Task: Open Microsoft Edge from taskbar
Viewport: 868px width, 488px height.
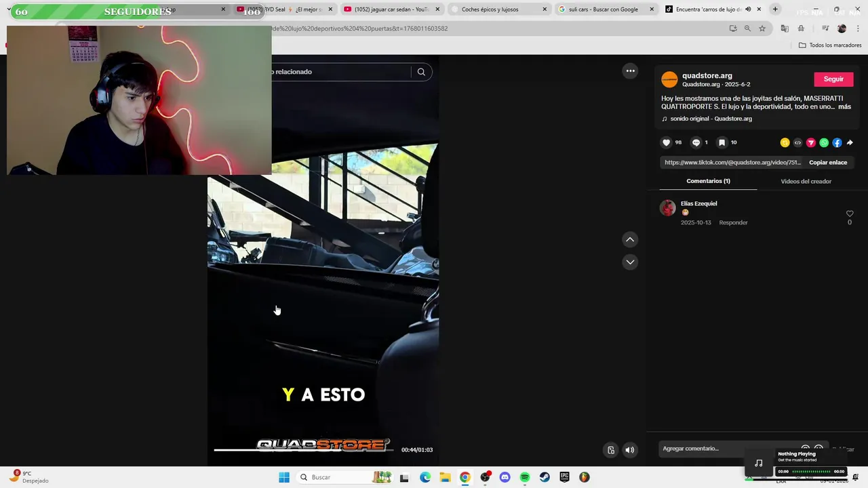Action: (425, 477)
